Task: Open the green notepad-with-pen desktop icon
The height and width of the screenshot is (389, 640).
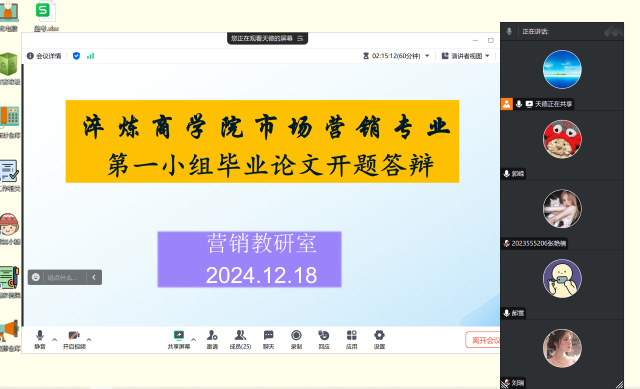Action: coord(10,278)
